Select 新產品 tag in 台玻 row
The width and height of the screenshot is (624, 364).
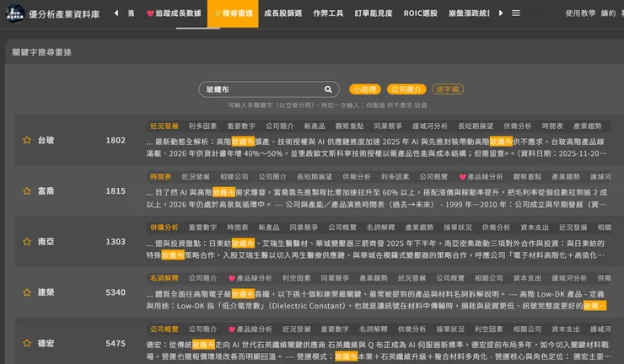pyautogui.click(x=315, y=126)
